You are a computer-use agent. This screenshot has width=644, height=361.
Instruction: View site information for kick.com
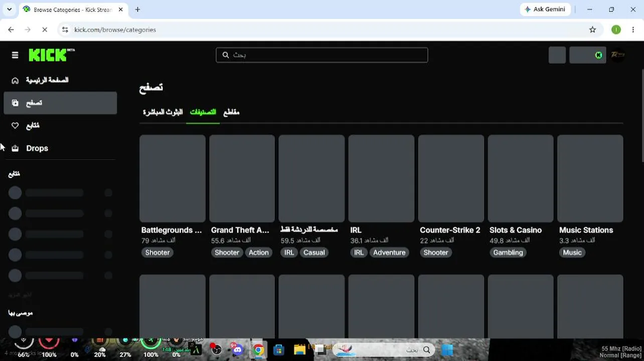65,30
